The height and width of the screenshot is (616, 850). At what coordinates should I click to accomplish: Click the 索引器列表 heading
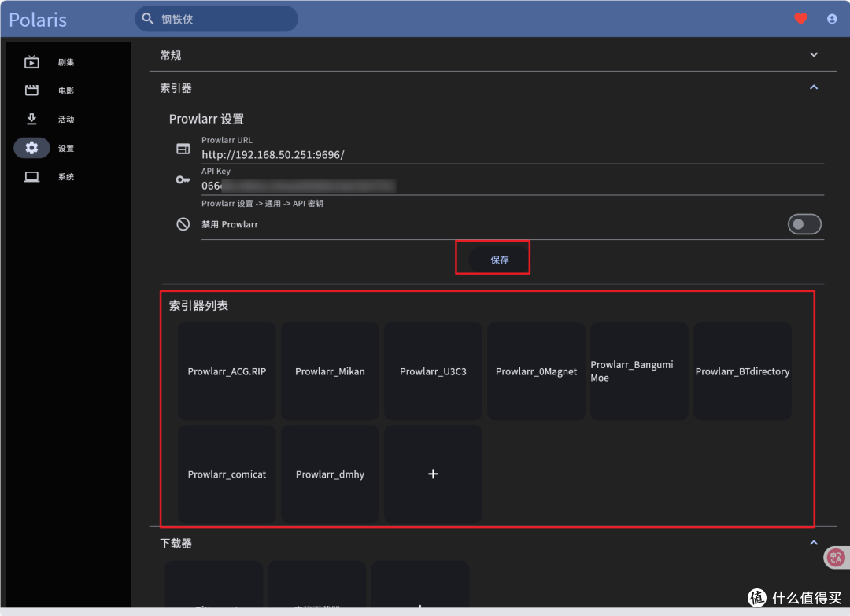point(198,305)
